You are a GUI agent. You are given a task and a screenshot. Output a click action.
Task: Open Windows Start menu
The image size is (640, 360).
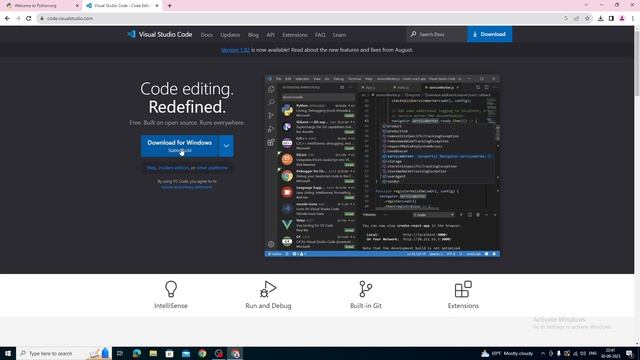[x=8, y=353]
